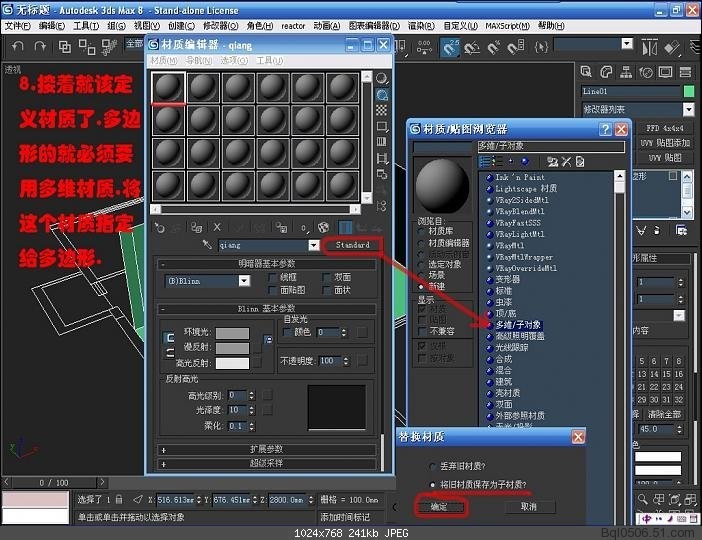Image resolution: width=702 pixels, height=540 pixels.
Task: Click the UVW 贴图添加 button
Action: tap(665, 143)
